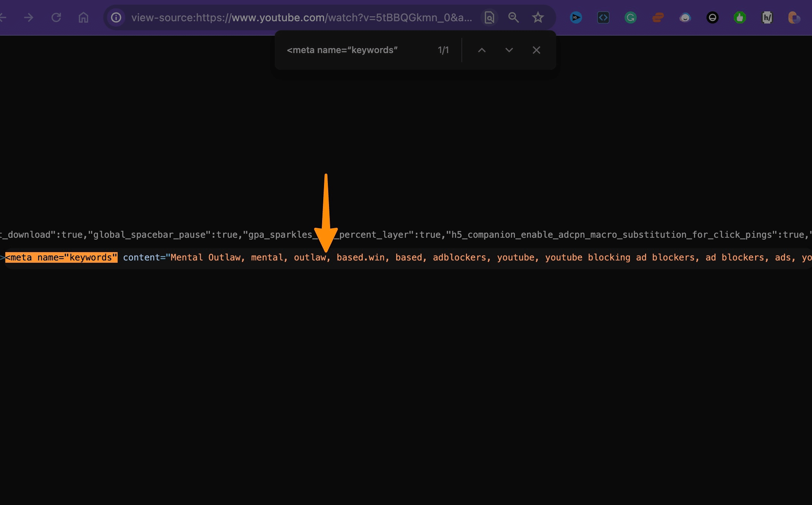The image size is (812, 505).
Task: Open the gray smiling-face extension
Action: point(685,17)
